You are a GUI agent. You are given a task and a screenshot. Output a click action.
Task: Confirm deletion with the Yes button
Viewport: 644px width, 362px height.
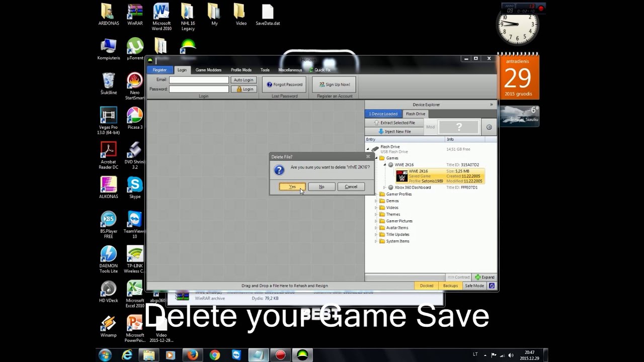(x=292, y=187)
